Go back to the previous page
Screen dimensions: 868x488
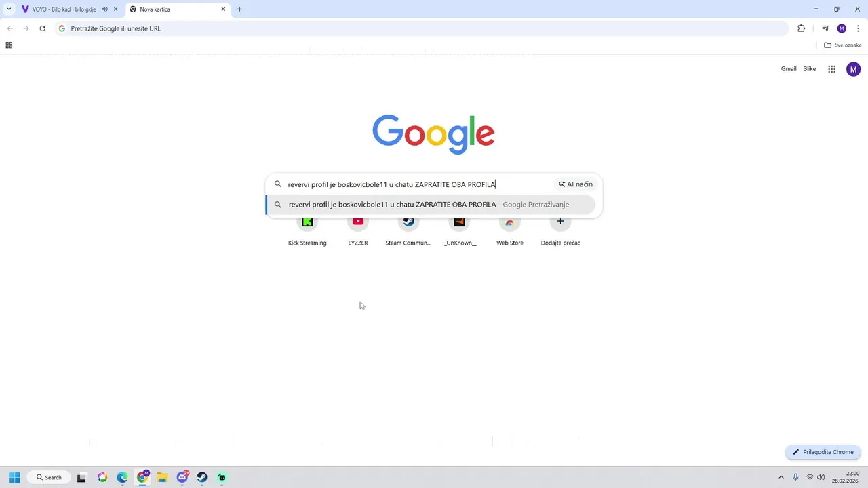10,28
